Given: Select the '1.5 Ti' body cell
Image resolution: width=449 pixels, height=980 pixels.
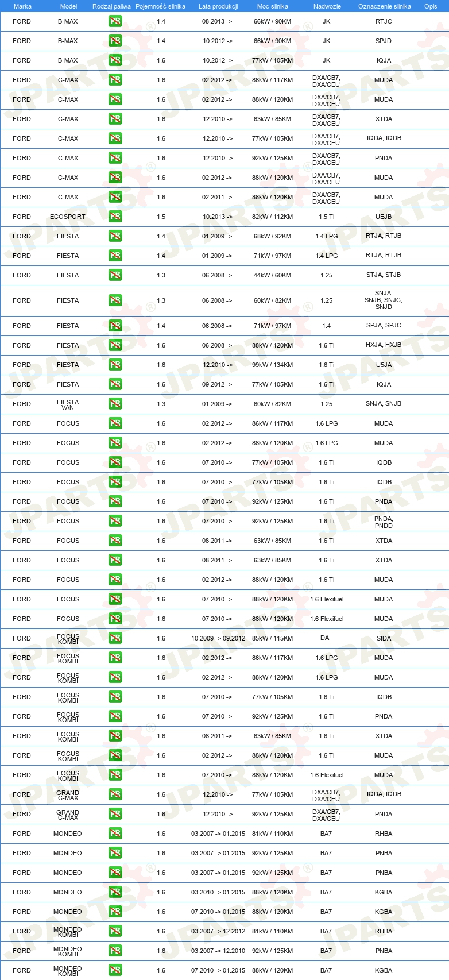Looking at the screenshot, I should pos(327,217).
